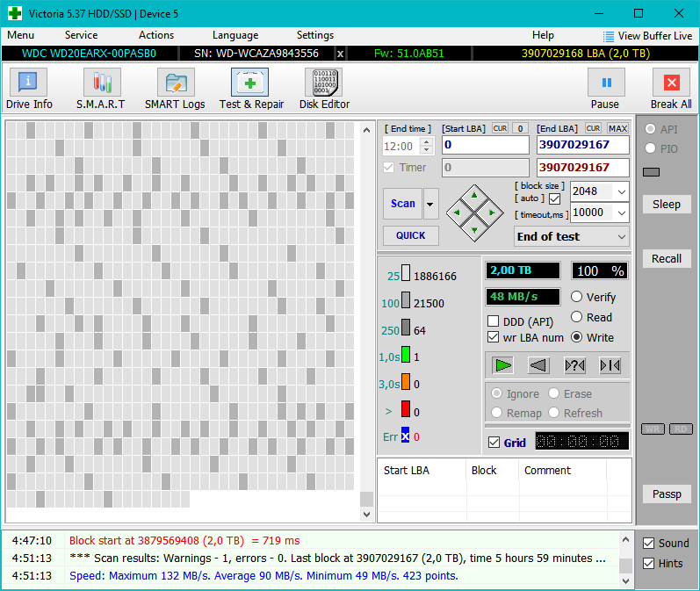Screen dimensions: 700x591
Task: Click the Start LBA input field
Action: click(485, 145)
